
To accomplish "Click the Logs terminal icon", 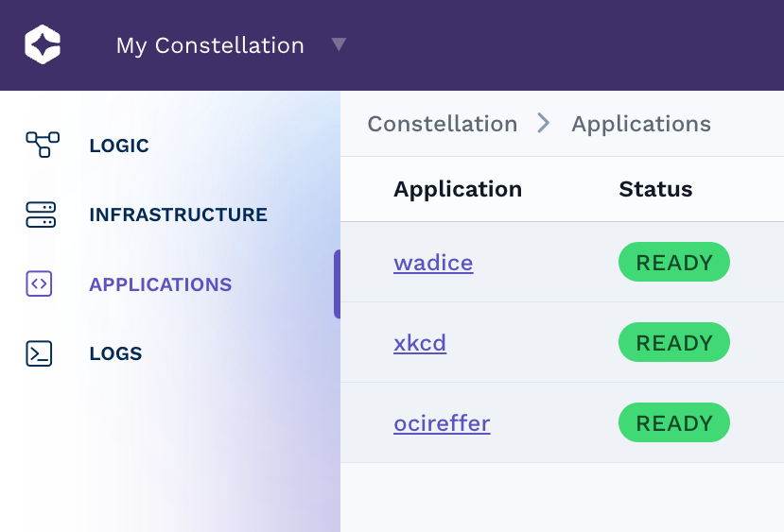I will point(39,353).
